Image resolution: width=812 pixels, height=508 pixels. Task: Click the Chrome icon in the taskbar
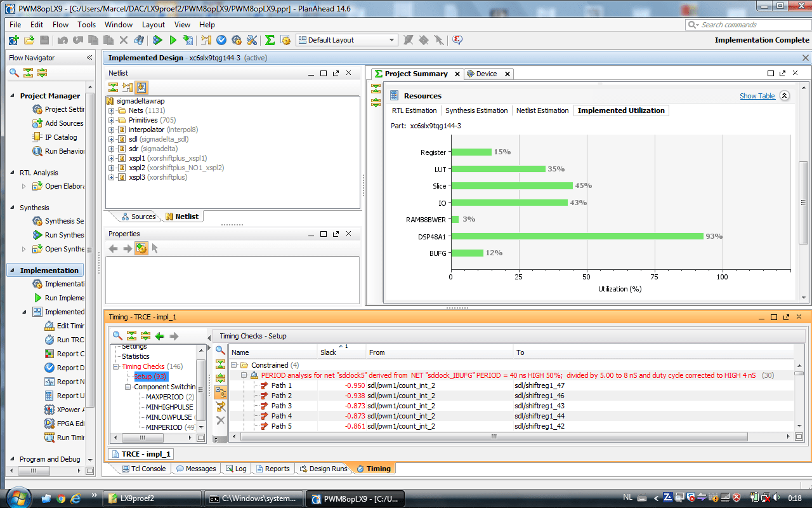tap(61, 498)
